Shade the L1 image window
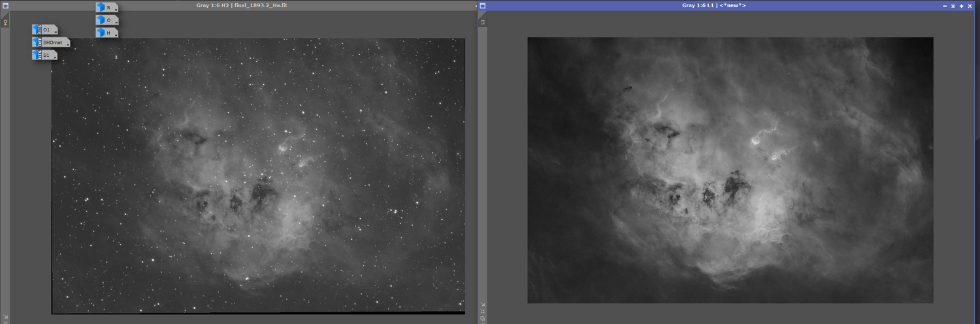 953,5
